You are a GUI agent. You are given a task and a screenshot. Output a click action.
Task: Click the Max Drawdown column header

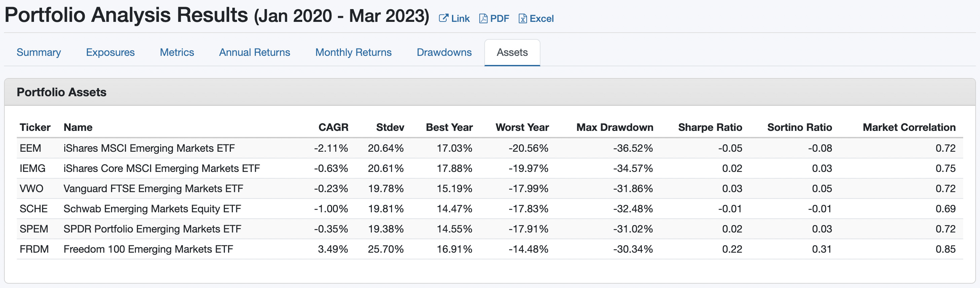(x=615, y=127)
